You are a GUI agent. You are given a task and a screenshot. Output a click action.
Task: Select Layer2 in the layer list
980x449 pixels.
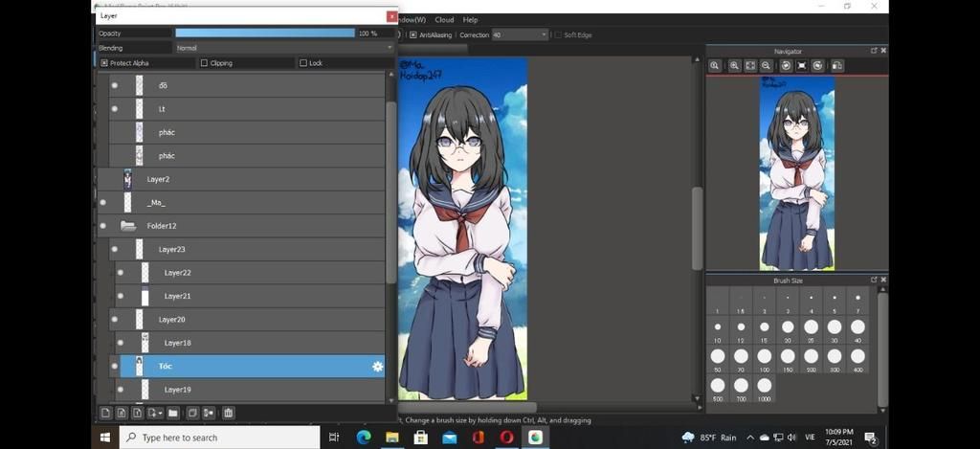pyautogui.click(x=240, y=179)
